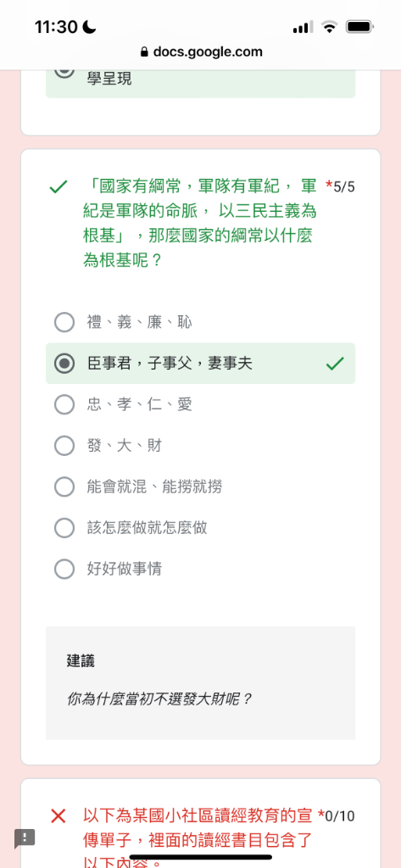The image size is (401, 868).
Task: Tap the Wi-Fi status icon
Action: [330, 26]
